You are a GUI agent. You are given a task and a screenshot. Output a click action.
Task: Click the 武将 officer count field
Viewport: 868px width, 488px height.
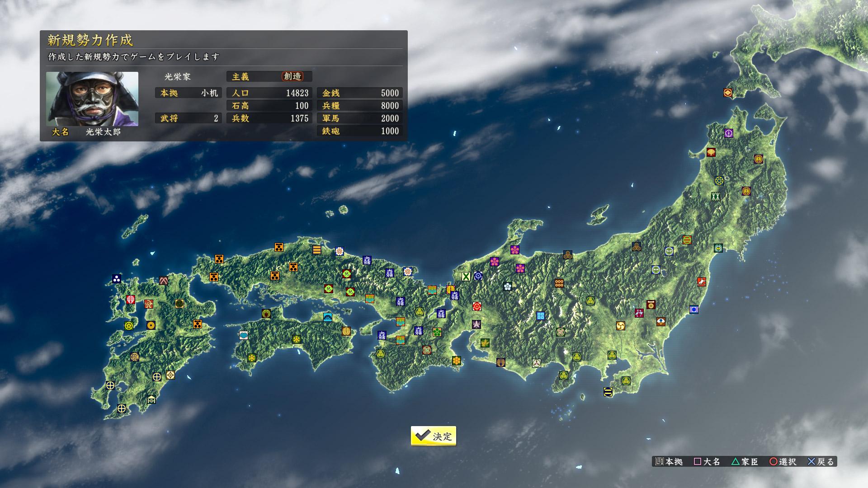point(188,118)
